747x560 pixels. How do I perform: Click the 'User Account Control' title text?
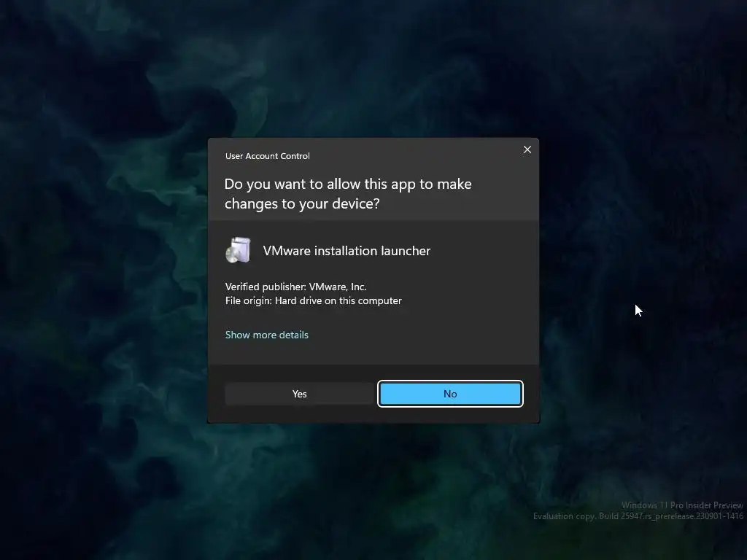[x=267, y=156]
